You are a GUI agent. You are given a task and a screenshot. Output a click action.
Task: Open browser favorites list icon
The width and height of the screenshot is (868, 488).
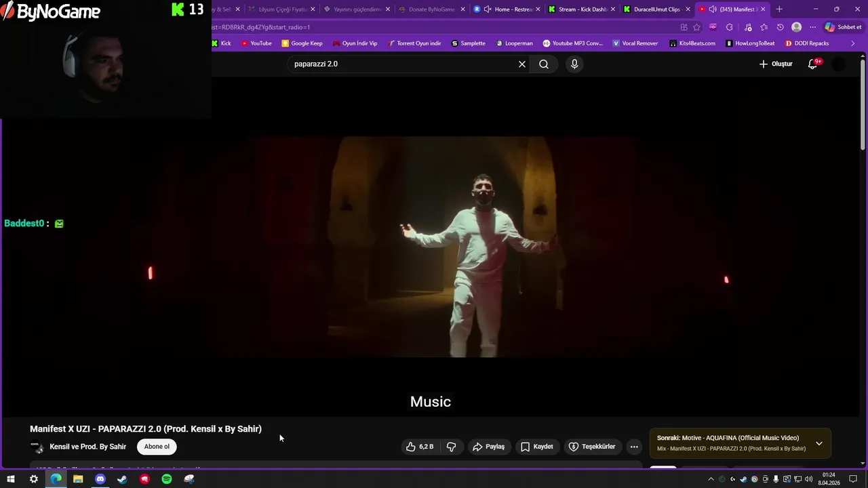tap(764, 27)
